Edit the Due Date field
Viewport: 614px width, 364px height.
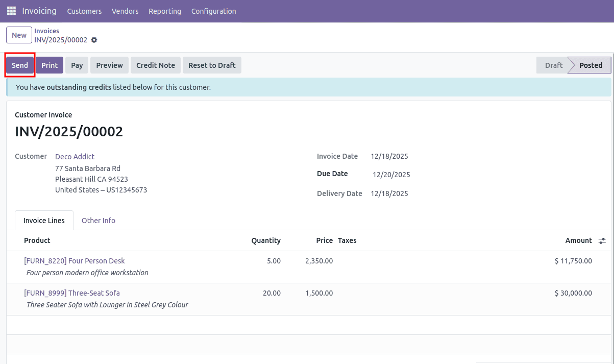391,174
